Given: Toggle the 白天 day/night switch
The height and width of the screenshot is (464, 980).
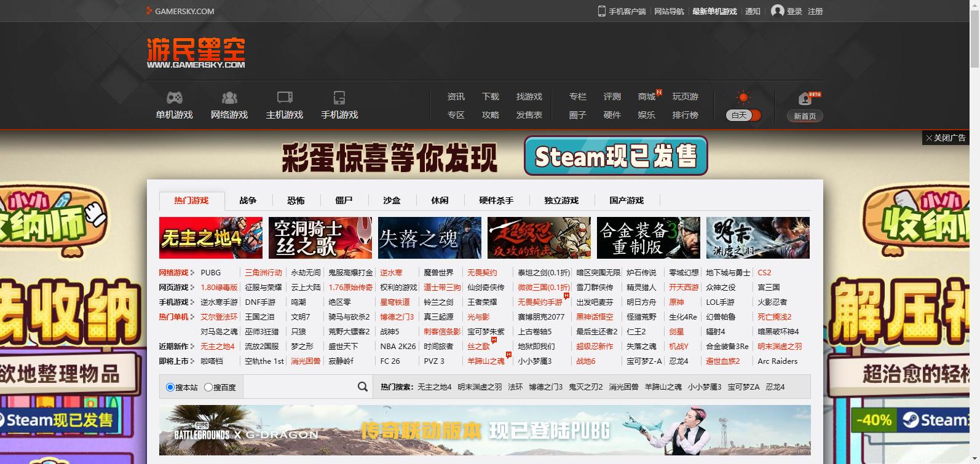Looking at the screenshot, I should pos(743,115).
